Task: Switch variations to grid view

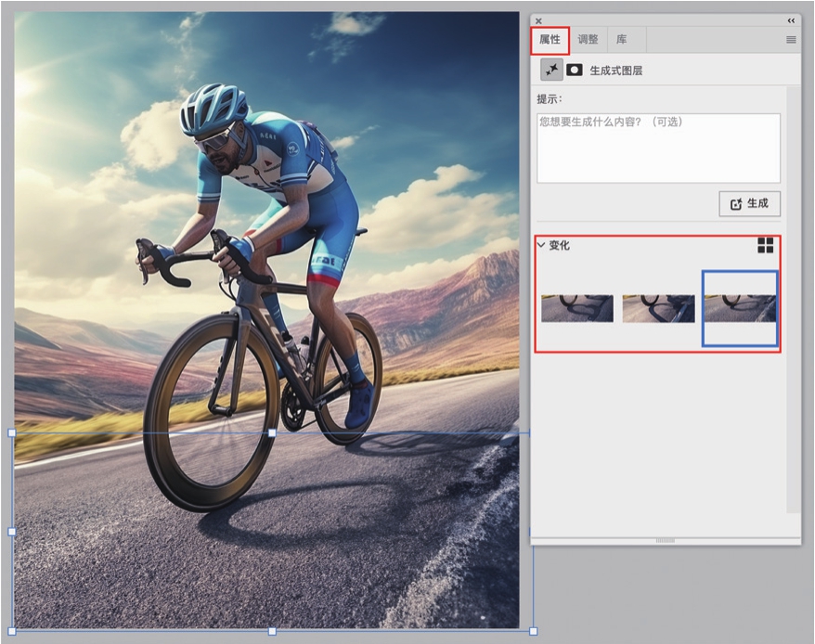Action: click(x=765, y=245)
